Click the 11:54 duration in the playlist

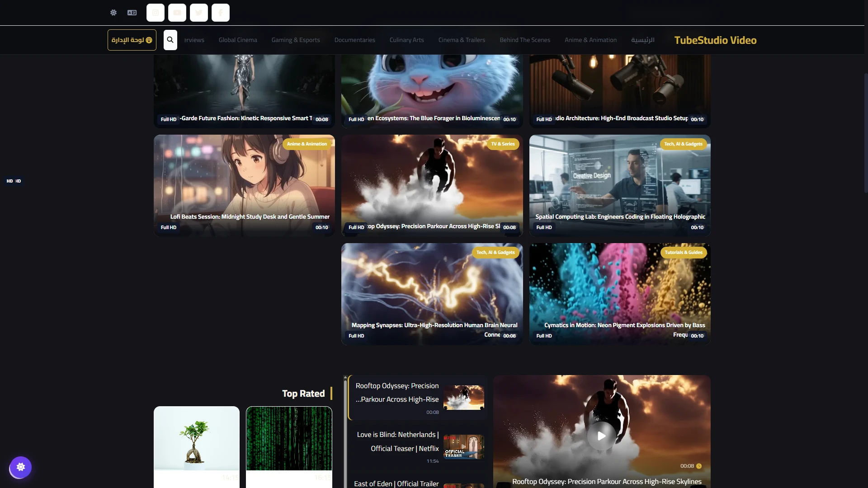(x=433, y=461)
